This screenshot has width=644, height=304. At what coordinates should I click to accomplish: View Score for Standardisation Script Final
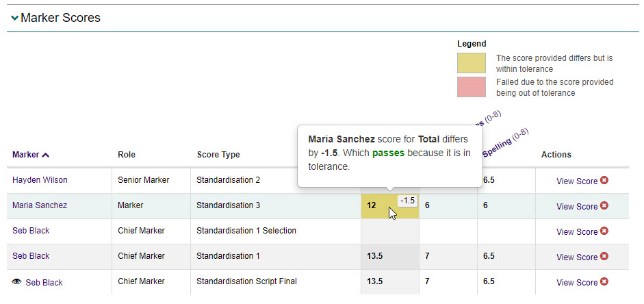(x=576, y=283)
